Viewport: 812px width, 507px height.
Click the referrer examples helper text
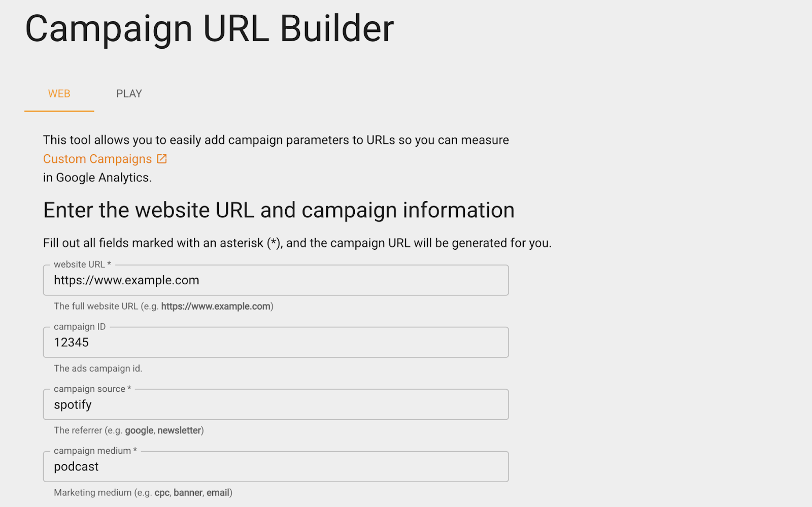point(128,430)
